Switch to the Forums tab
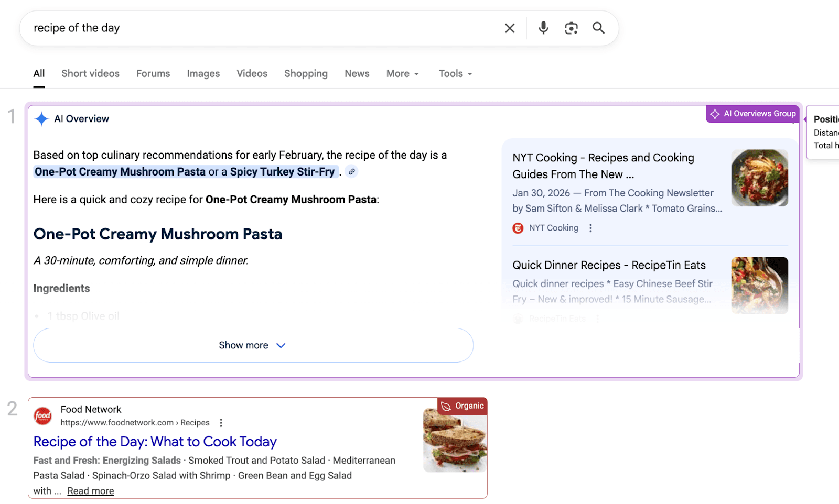 pos(153,74)
